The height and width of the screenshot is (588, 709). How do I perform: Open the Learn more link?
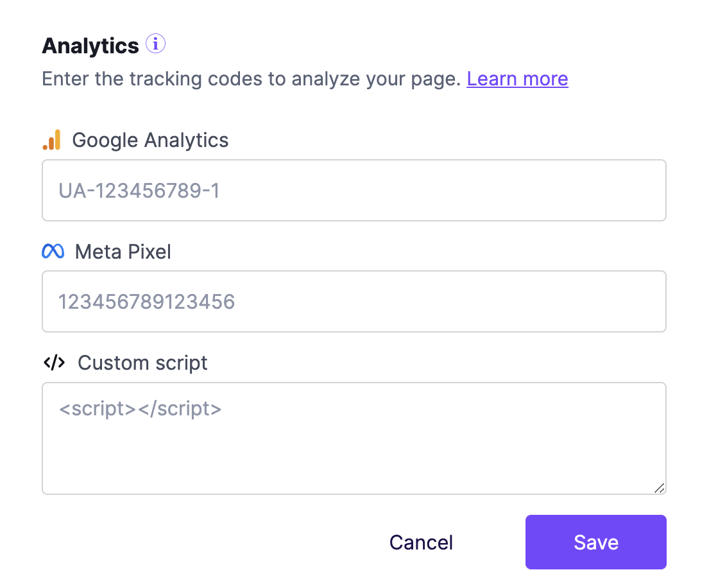(517, 79)
